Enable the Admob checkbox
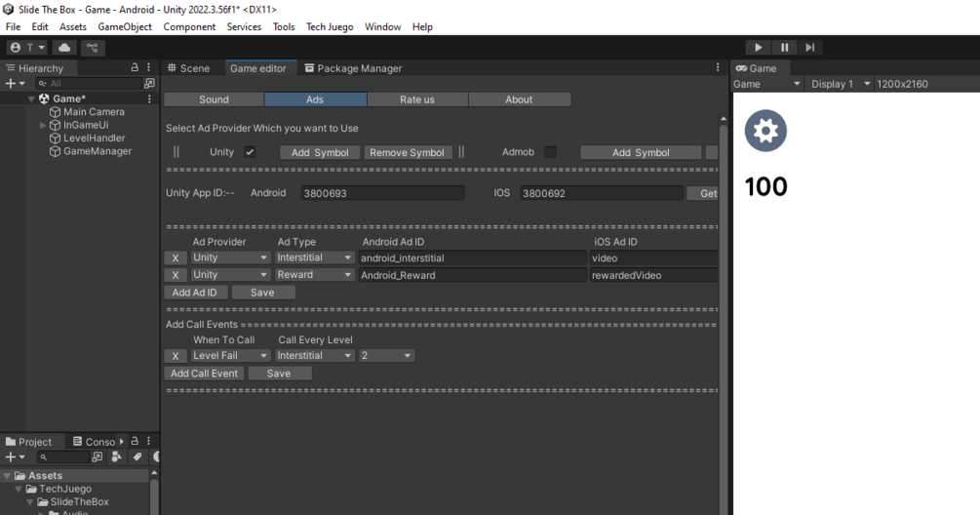 [550, 152]
